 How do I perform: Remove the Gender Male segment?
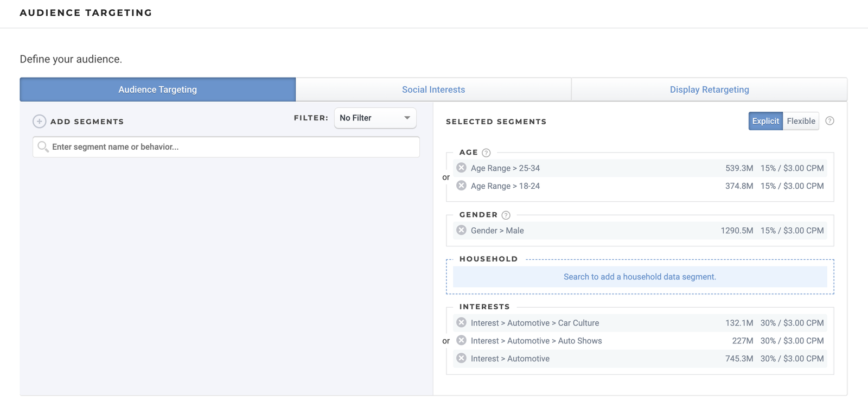point(461,230)
